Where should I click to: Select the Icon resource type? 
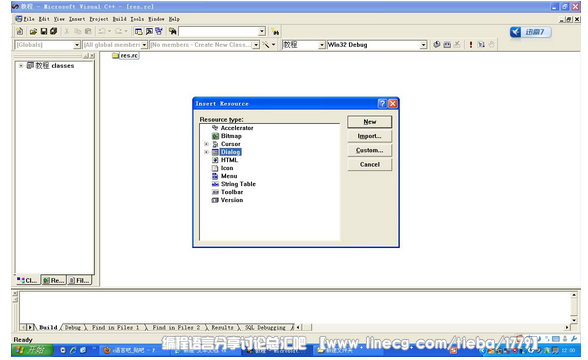[x=227, y=168]
